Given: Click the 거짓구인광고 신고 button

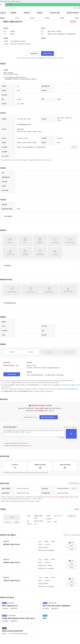Looking at the screenshot, I should pos(74,484).
